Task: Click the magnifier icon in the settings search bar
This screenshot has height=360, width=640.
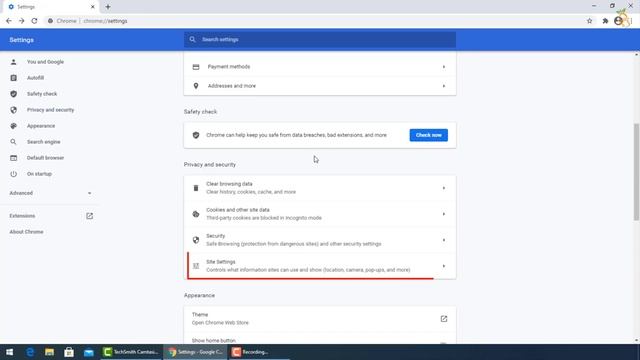Action: click(x=192, y=40)
